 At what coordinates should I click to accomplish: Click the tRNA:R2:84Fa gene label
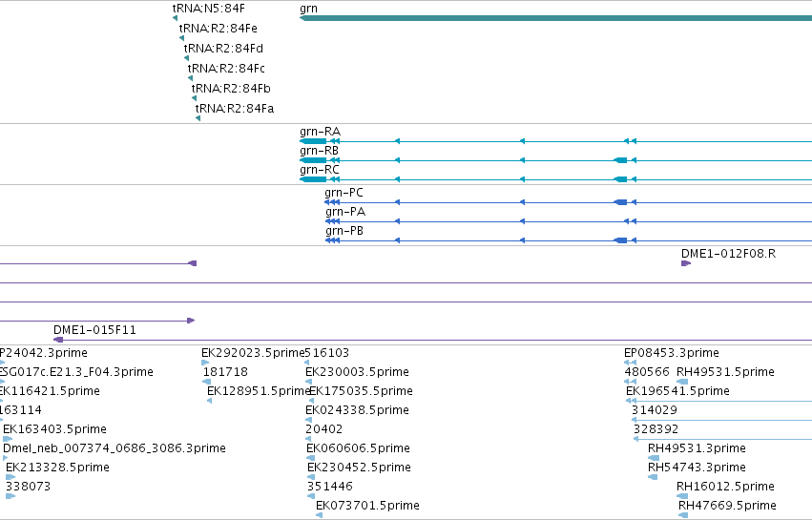[x=235, y=109]
